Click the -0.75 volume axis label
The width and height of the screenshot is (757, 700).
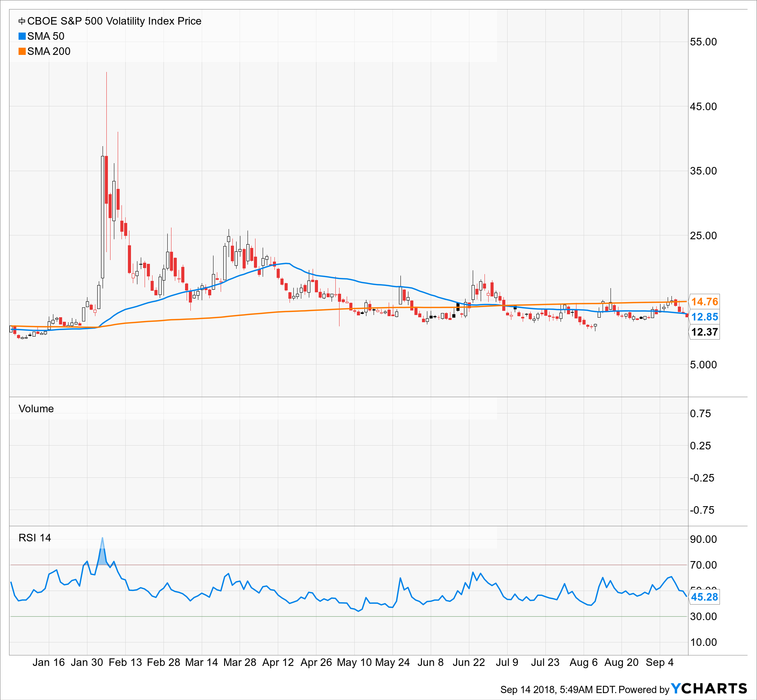click(702, 510)
